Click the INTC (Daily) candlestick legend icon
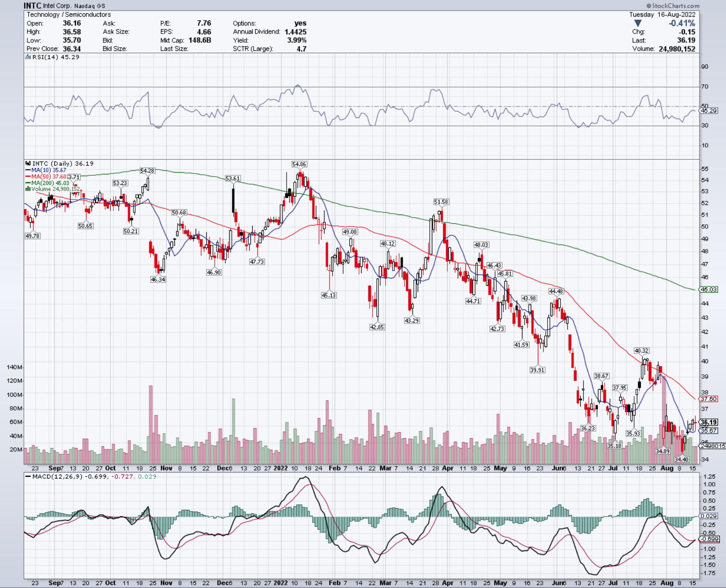This screenshot has width=726, height=588. [28, 163]
